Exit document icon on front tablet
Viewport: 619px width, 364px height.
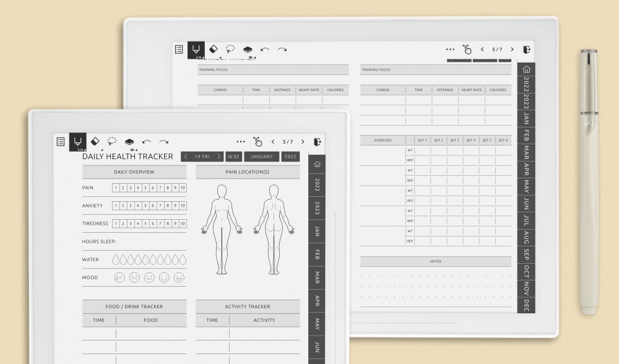tap(317, 142)
